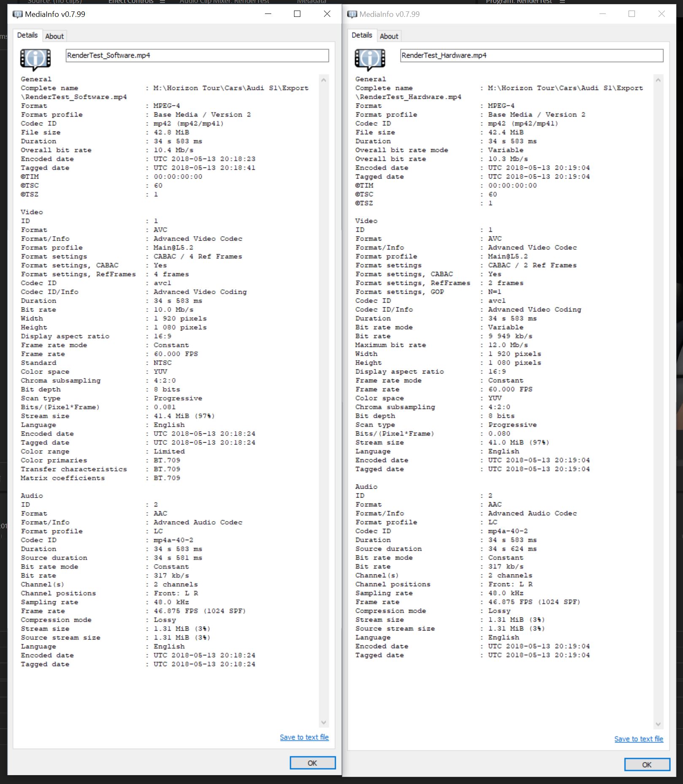Image resolution: width=683 pixels, height=784 pixels.
Task: Click the '9 949 kb/s' bit rate value
Action: (510, 336)
